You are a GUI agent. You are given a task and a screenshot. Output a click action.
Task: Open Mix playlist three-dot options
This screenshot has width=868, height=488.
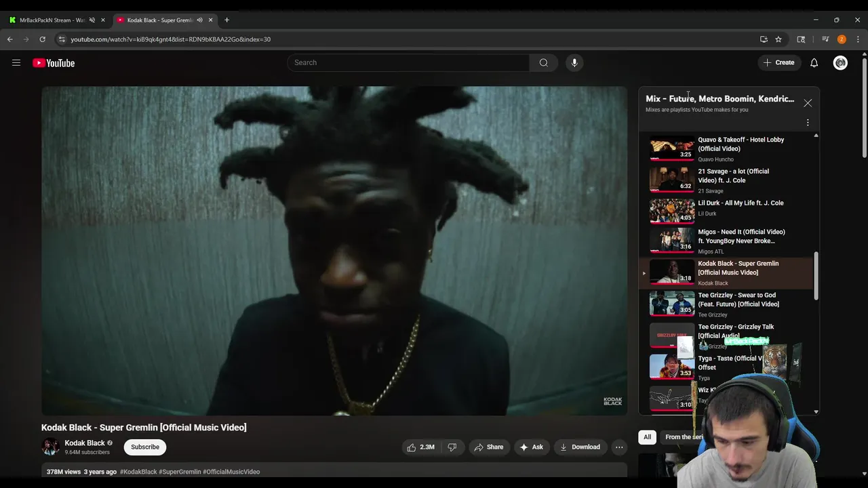pos(808,123)
